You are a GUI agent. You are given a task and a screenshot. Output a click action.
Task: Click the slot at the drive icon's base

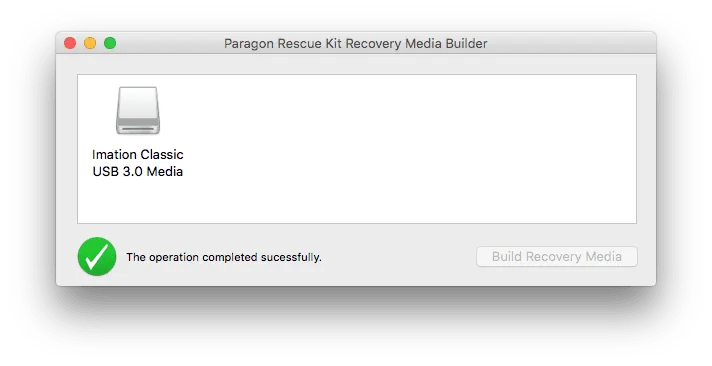tap(138, 129)
